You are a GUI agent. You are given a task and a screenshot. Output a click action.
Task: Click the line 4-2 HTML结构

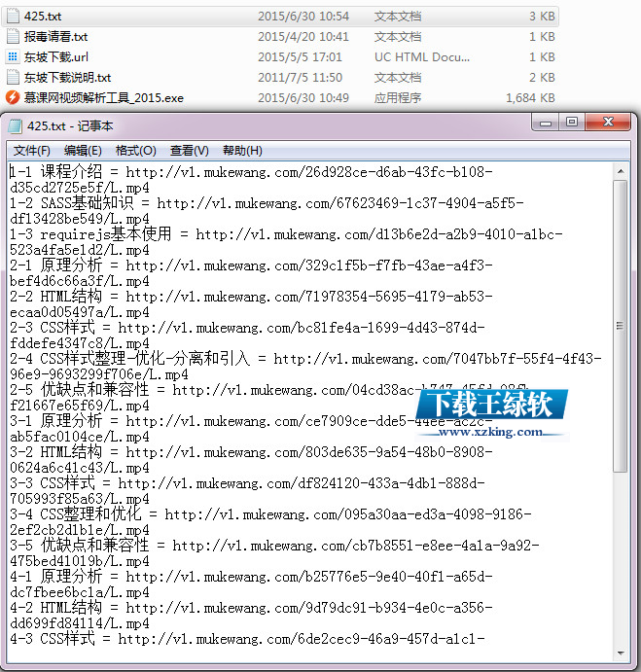click(251, 607)
